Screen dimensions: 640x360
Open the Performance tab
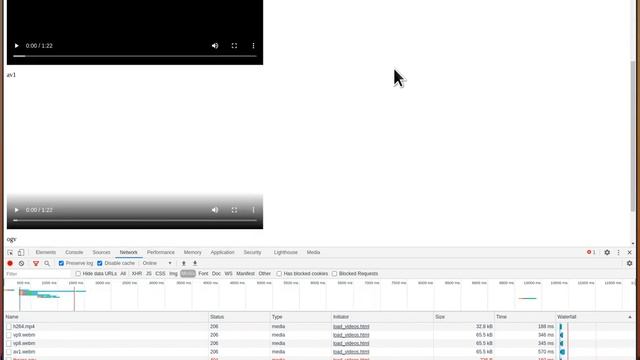(161, 252)
